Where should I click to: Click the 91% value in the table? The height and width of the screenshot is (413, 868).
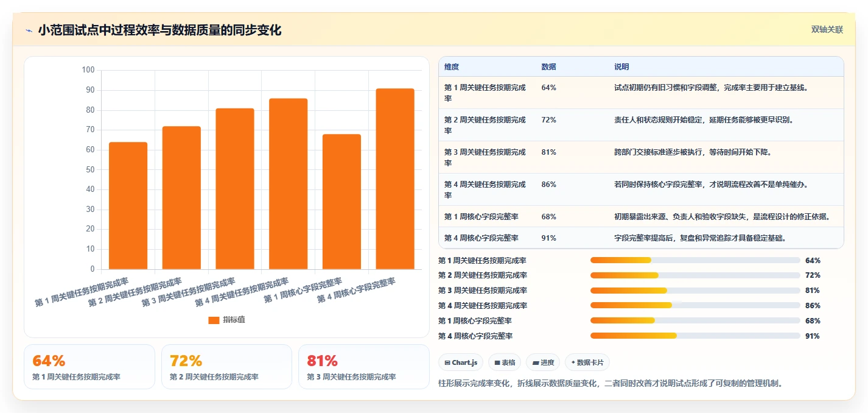pos(548,238)
